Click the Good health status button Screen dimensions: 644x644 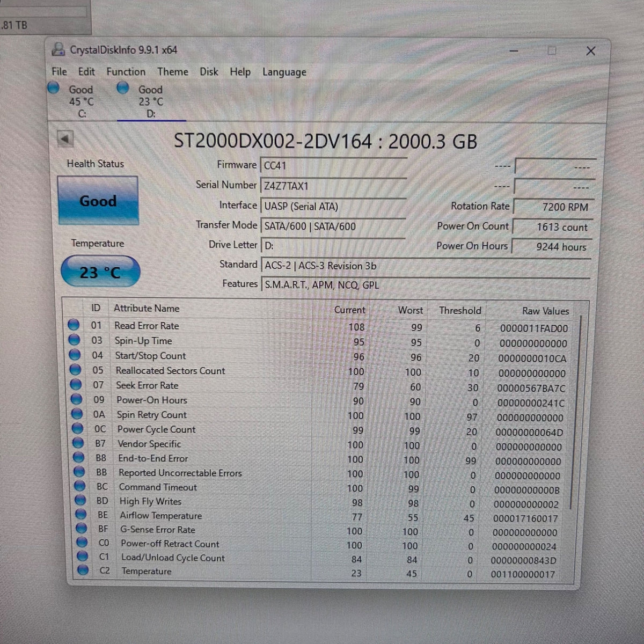98,201
